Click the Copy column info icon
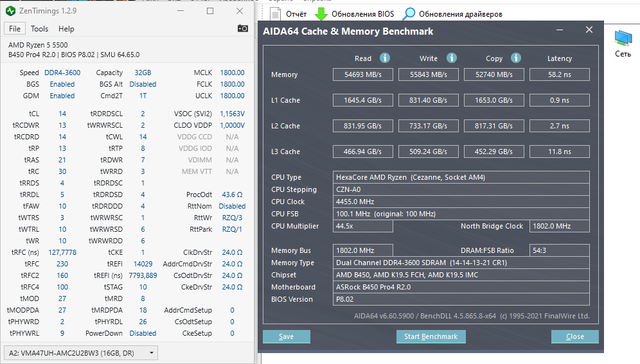Image resolution: width=640 pixels, height=364 pixels. 516,58
